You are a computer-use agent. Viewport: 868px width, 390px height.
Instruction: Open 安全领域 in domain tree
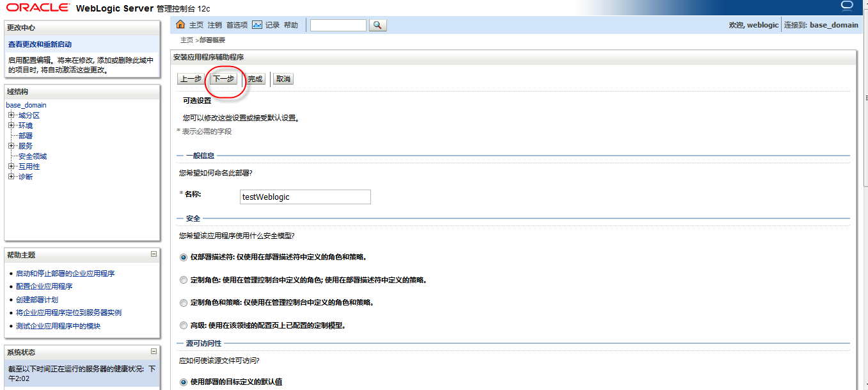32,156
